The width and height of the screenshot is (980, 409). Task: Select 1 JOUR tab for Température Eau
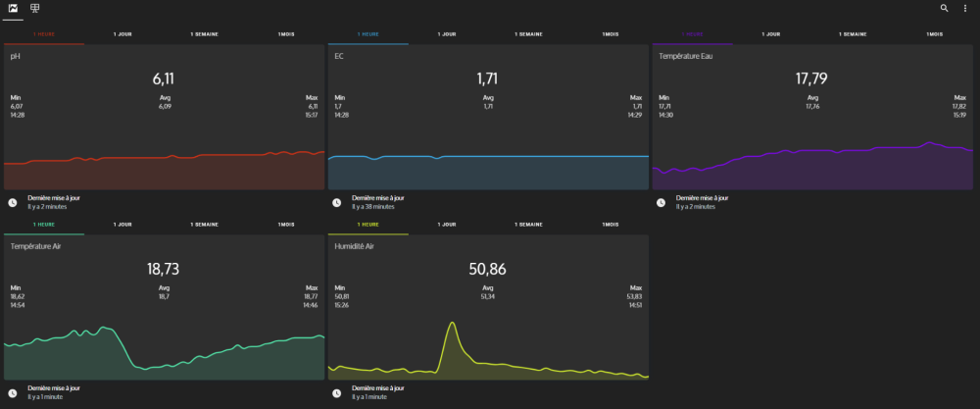coord(770,34)
